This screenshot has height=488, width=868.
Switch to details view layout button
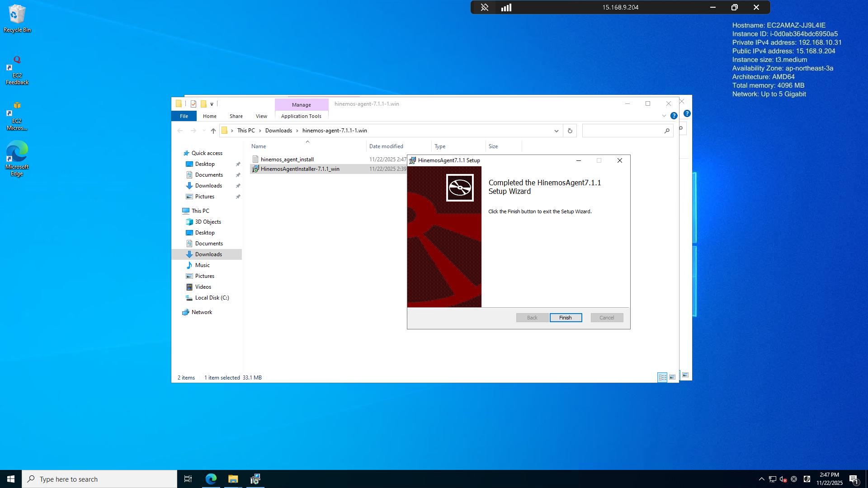coord(662,377)
